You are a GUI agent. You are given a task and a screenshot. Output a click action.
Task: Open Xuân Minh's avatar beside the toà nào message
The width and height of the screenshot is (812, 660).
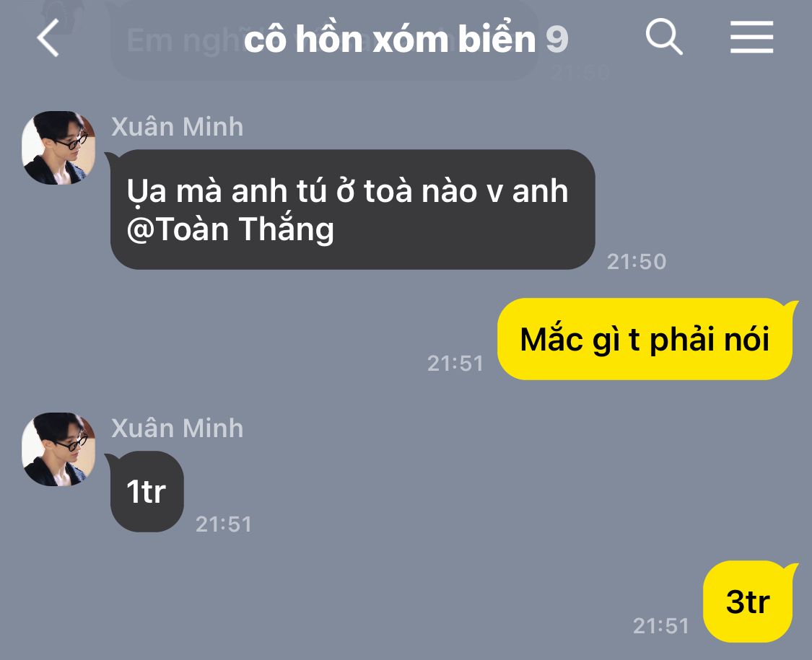[58, 148]
